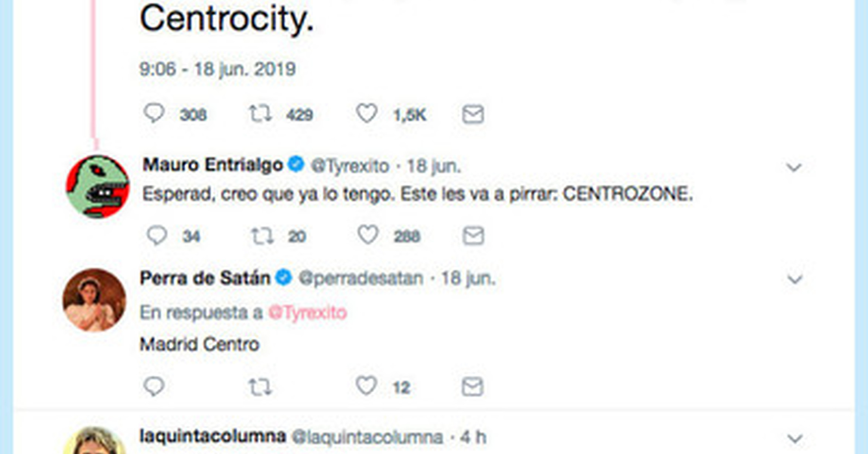Retweet Mauro Entrialgo's CENTROZONE tweet

tap(262, 236)
